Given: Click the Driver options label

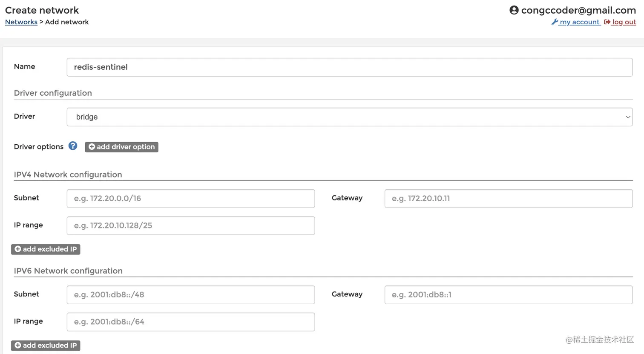Looking at the screenshot, I should [39, 147].
